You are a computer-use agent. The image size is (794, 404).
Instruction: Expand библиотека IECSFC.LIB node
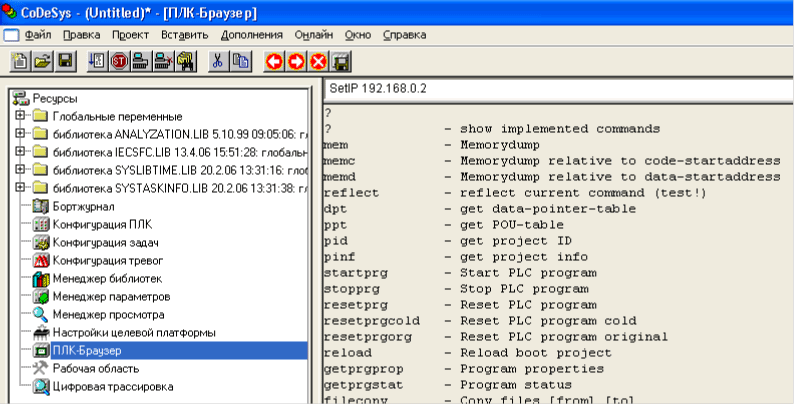20,151
